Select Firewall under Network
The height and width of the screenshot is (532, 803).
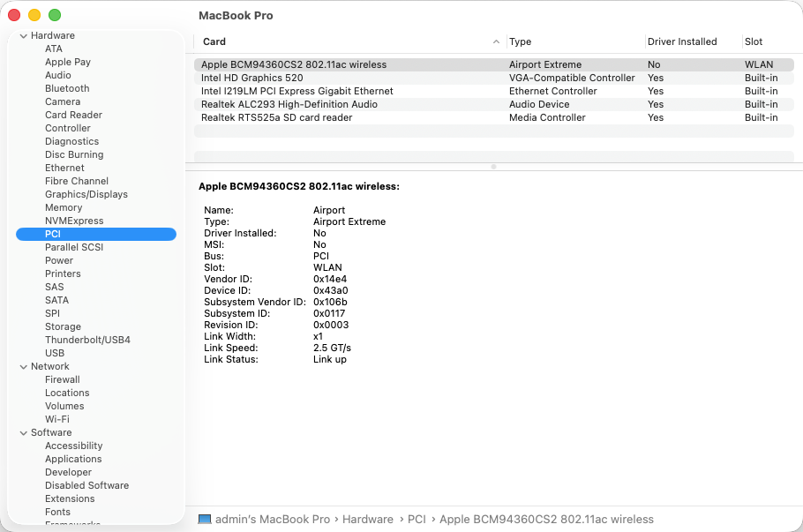pyautogui.click(x=63, y=380)
